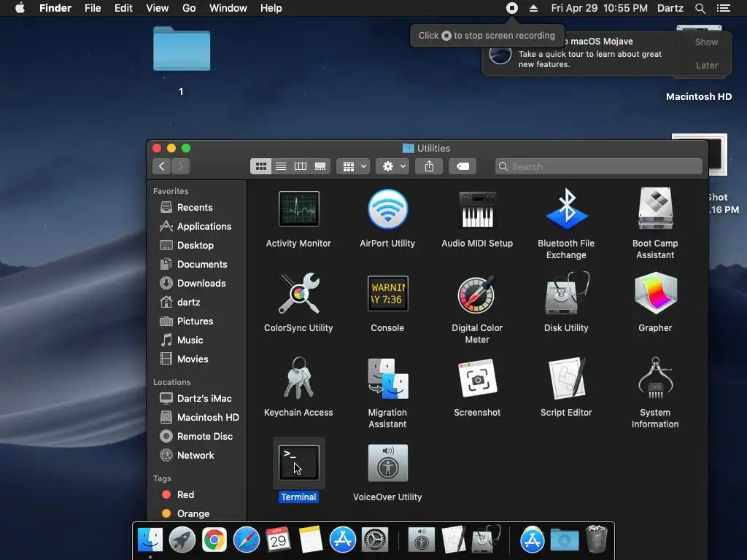Select the Console app icon
This screenshot has width=747, height=560.
click(x=388, y=293)
